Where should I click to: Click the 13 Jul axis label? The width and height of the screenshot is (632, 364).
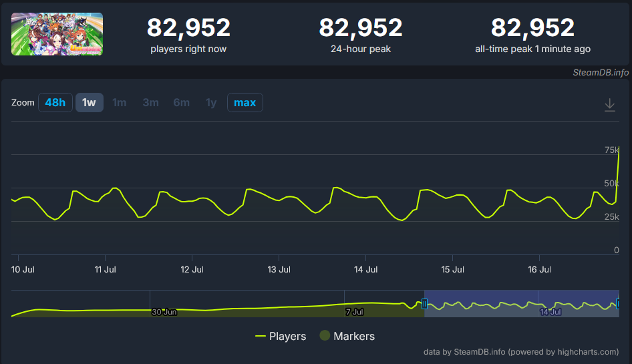(279, 269)
